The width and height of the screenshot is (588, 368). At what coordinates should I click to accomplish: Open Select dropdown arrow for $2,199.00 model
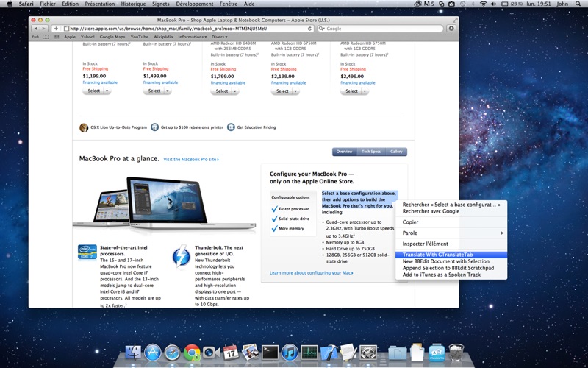[x=295, y=91]
